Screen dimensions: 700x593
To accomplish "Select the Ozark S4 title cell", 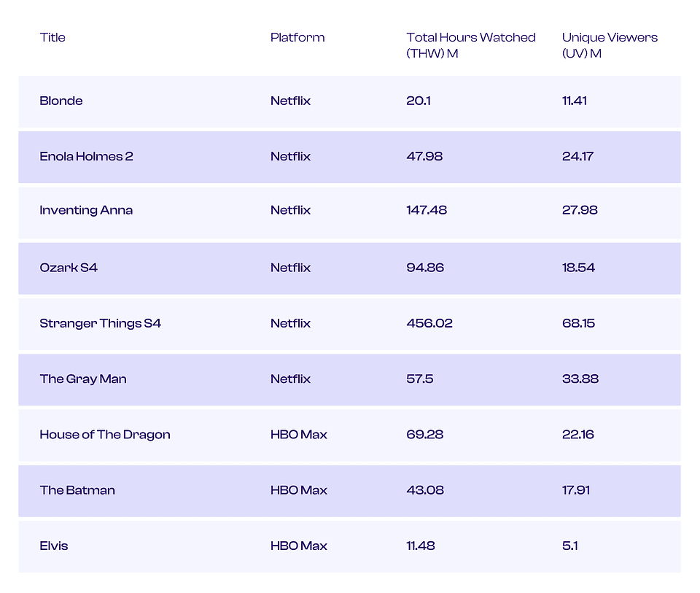I will click(x=69, y=268).
